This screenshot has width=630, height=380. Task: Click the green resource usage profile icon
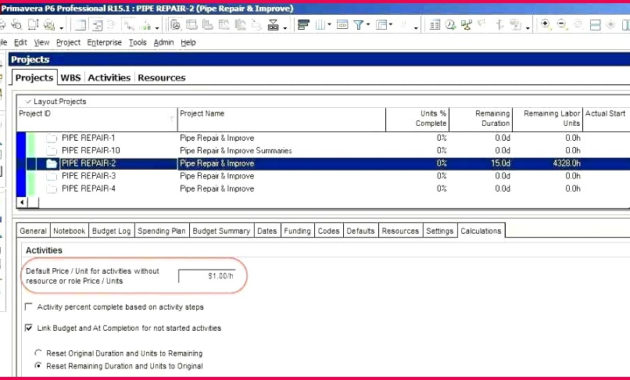point(147,25)
